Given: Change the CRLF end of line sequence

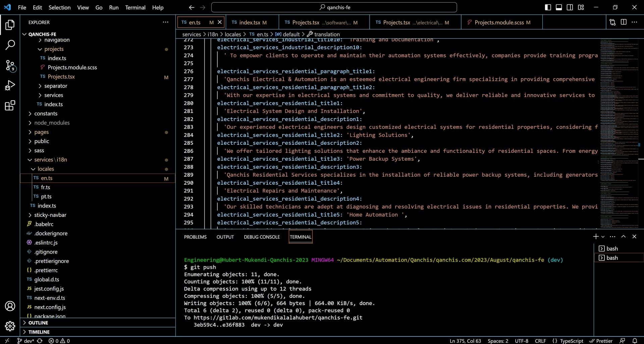Looking at the screenshot, I should click(540, 341).
